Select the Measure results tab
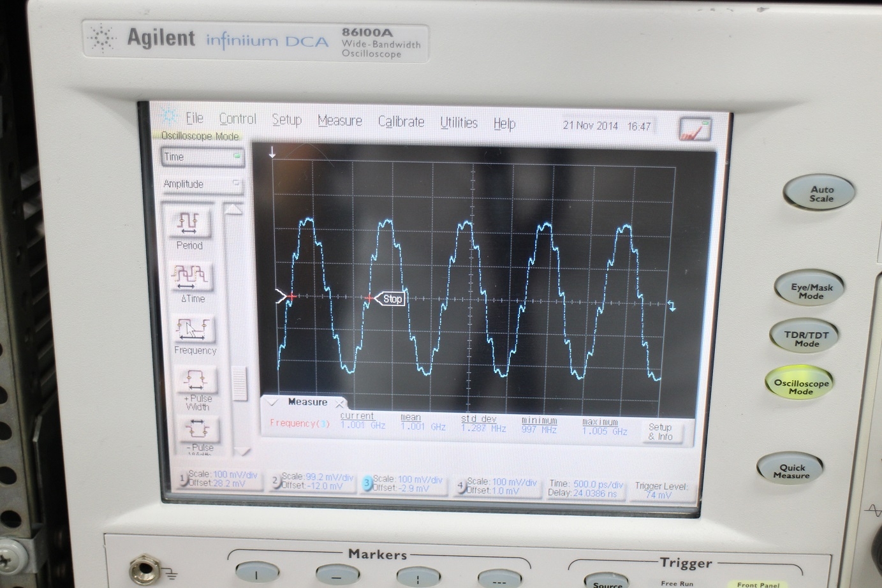The height and width of the screenshot is (588, 882). click(x=307, y=402)
